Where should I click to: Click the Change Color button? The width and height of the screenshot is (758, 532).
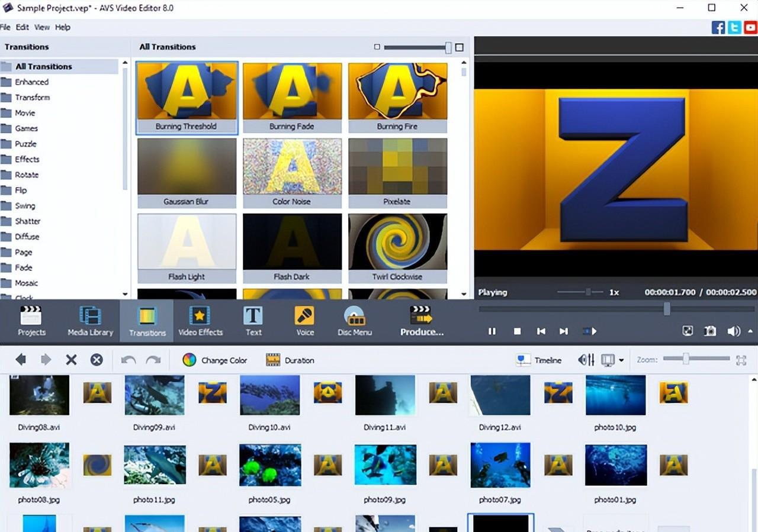pyautogui.click(x=214, y=360)
